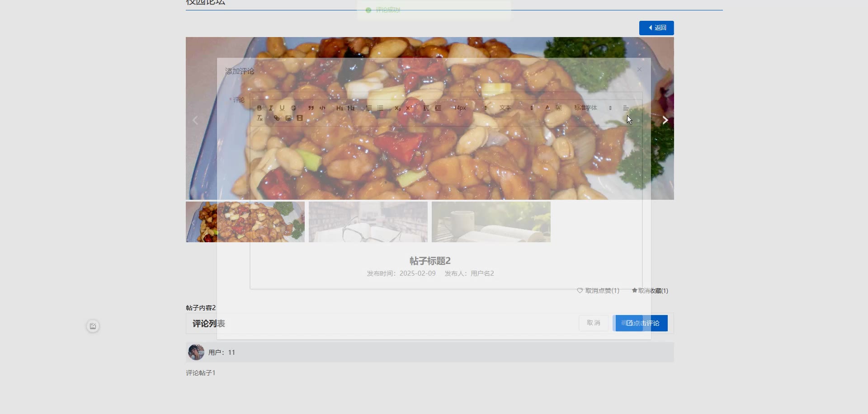Image resolution: width=868 pixels, height=414 pixels.
Task: Click the 添加评论 dialog title
Action: [x=240, y=71]
